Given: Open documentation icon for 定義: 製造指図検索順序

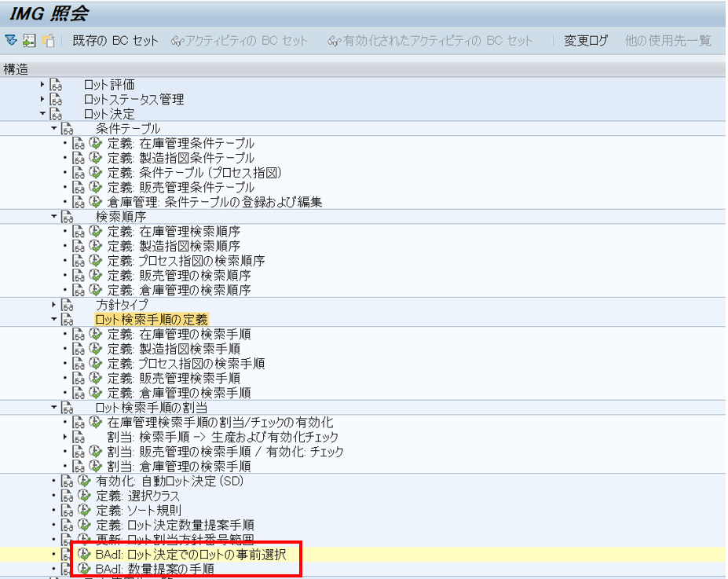Looking at the screenshot, I should tap(79, 246).
